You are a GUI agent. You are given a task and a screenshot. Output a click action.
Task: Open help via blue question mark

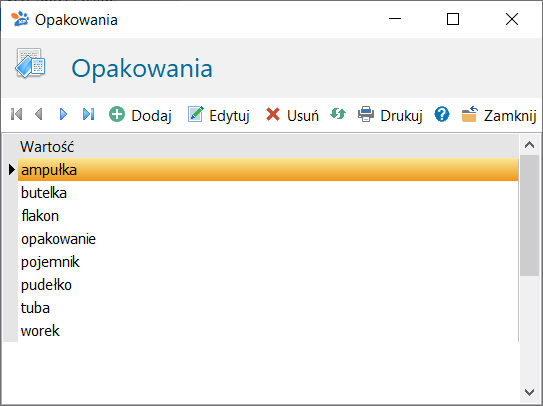[442, 114]
